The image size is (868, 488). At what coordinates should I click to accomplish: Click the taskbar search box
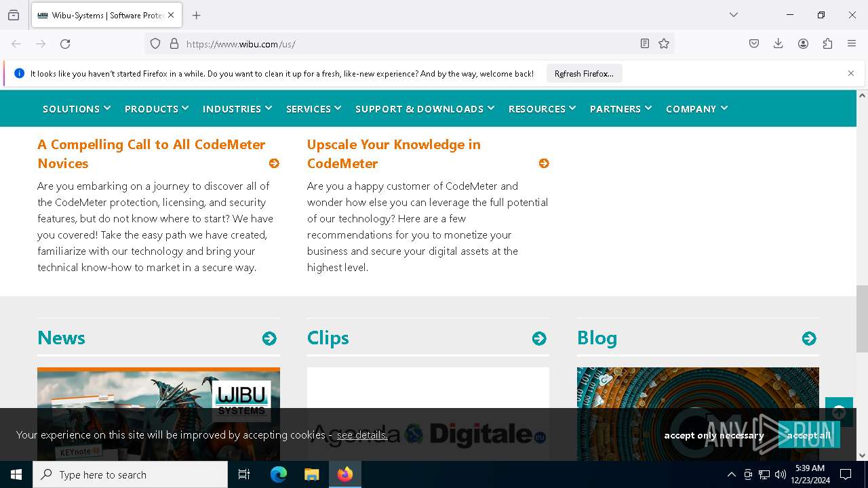[x=130, y=474]
